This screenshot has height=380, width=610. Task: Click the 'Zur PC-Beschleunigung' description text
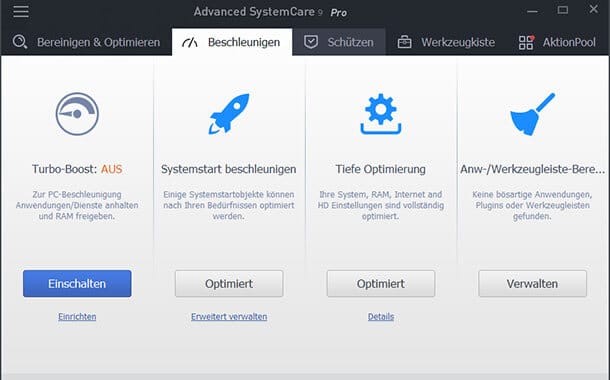click(77, 205)
